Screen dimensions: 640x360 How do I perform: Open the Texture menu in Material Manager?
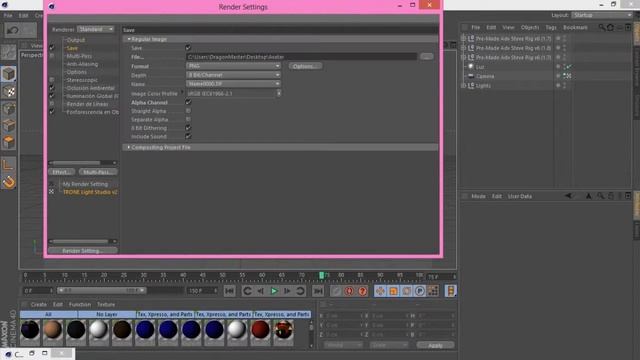pos(106,304)
